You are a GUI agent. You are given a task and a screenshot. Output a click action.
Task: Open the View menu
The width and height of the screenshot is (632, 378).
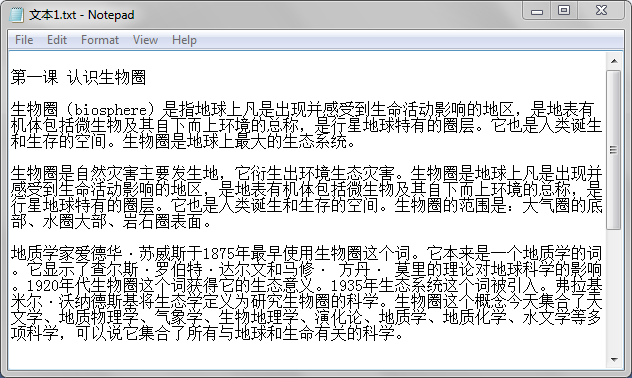(146, 40)
